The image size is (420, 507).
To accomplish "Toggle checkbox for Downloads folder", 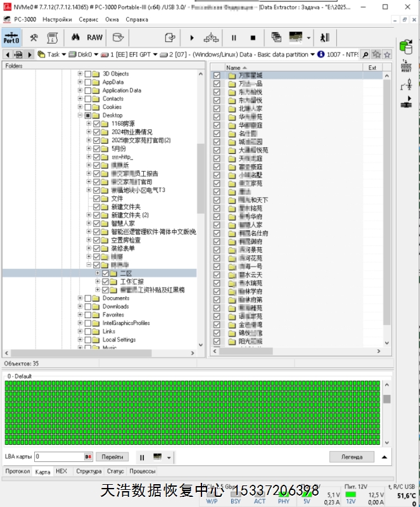I will (88, 307).
